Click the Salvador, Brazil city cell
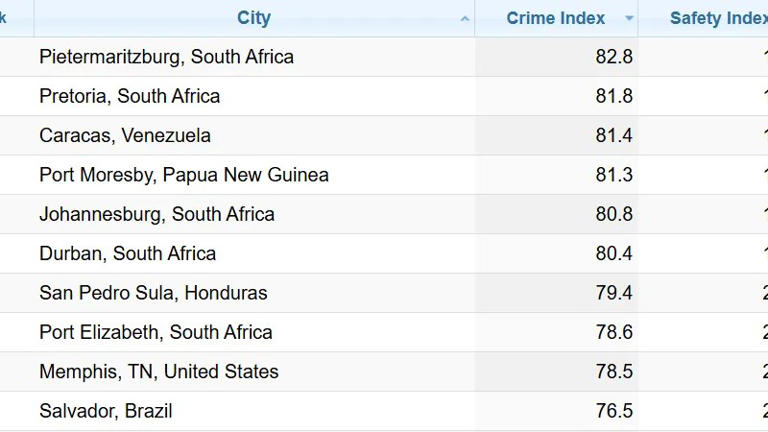 pos(106,411)
